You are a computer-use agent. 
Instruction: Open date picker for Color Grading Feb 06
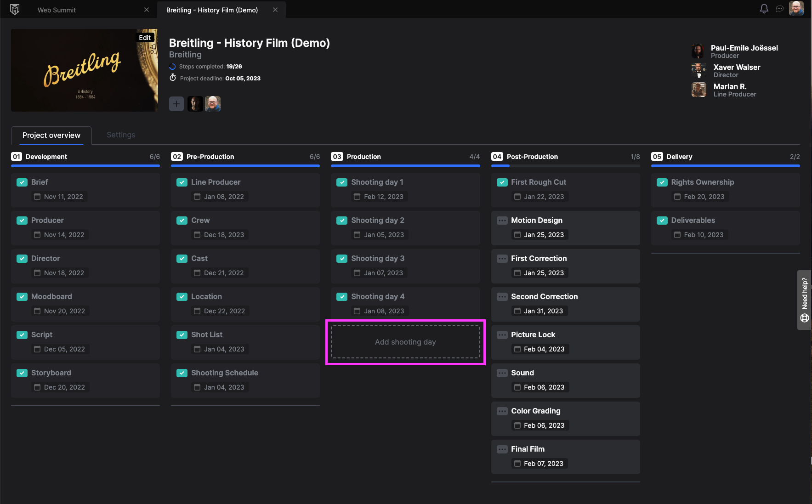tap(539, 425)
